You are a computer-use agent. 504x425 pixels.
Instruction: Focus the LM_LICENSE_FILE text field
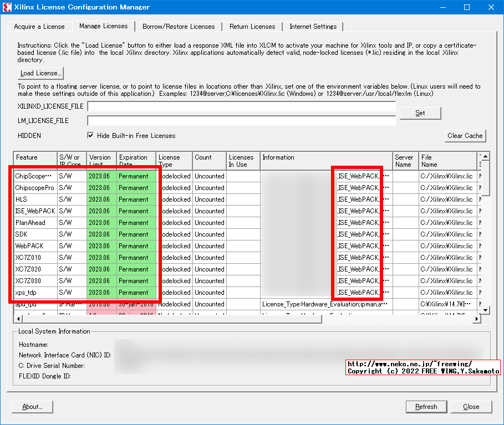pyautogui.click(x=241, y=120)
